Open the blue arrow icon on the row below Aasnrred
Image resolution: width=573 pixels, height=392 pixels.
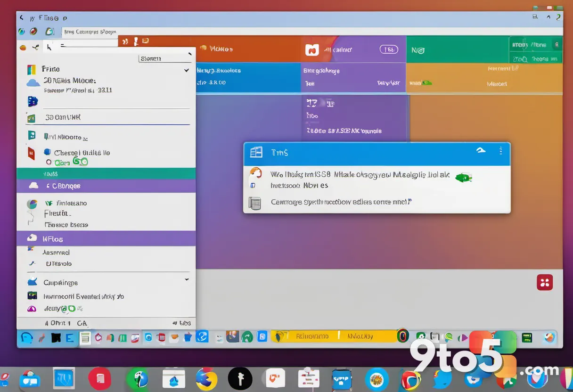pos(32,264)
